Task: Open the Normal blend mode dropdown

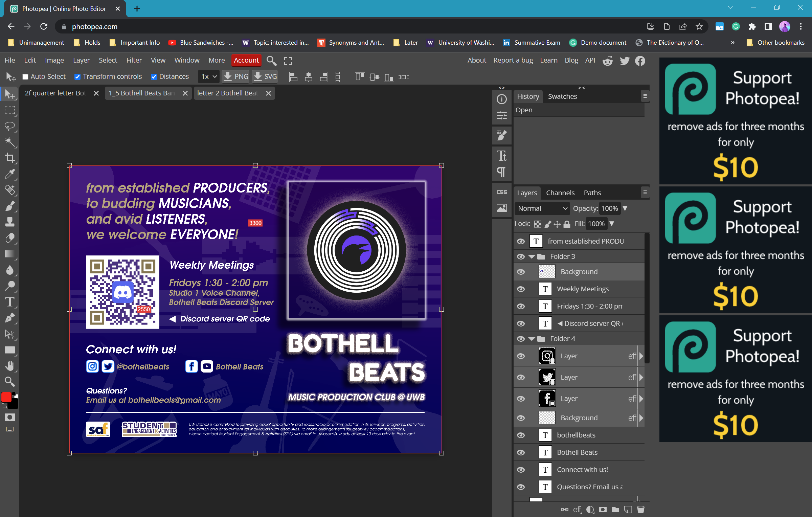Action: 542,208
